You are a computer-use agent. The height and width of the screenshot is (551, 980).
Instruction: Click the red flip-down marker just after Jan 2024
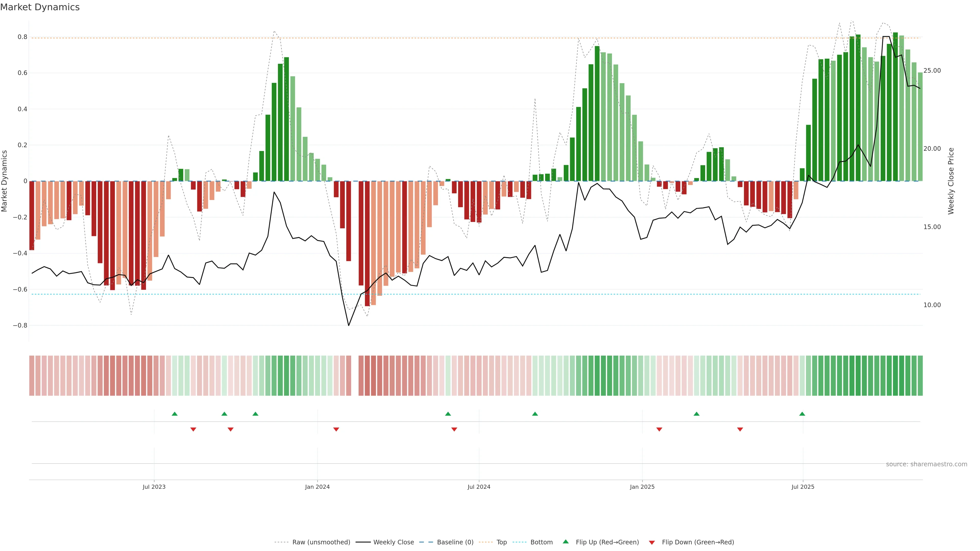pos(336,429)
